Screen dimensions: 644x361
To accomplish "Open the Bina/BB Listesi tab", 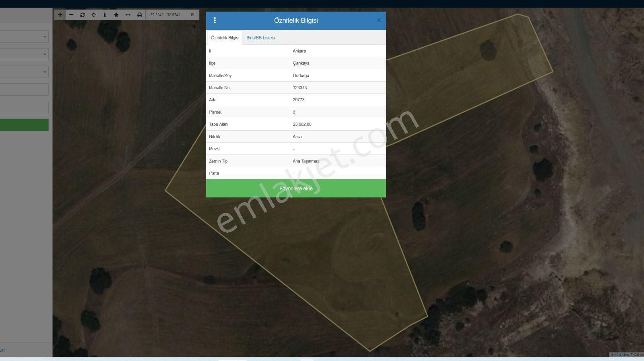I will [x=261, y=38].
